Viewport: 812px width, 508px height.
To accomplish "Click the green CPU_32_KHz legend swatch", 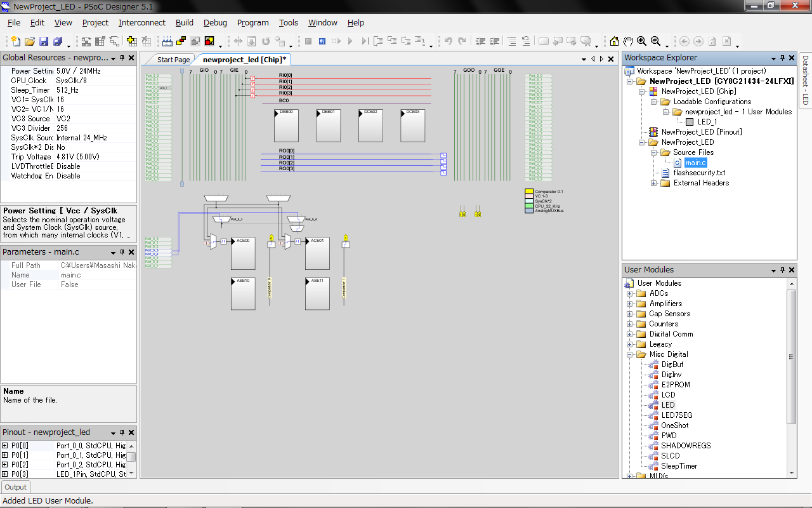I will [x=529, y=206].
